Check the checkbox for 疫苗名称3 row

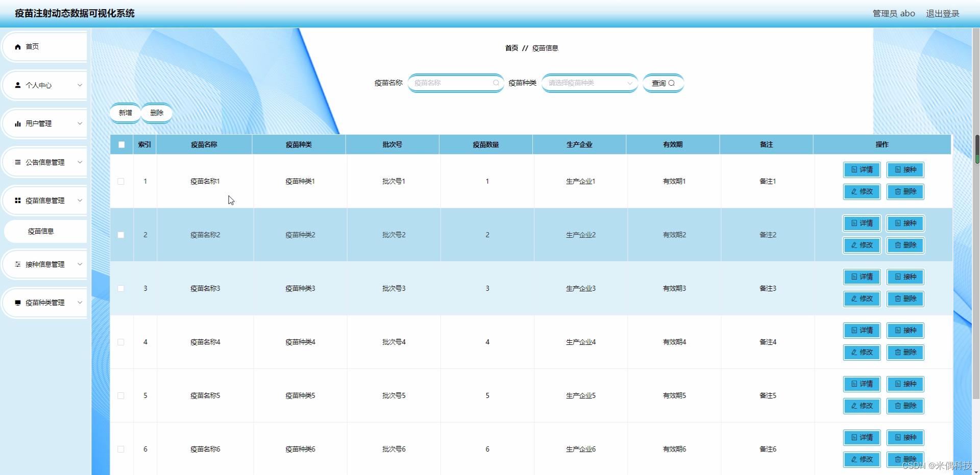point(121,288)
